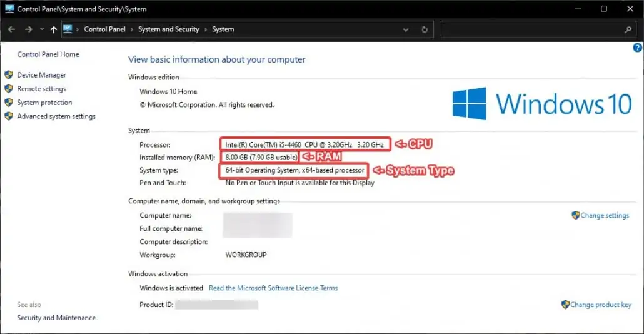
Task: Read the Microsoft Software License Terms
Action: [273, 288]
